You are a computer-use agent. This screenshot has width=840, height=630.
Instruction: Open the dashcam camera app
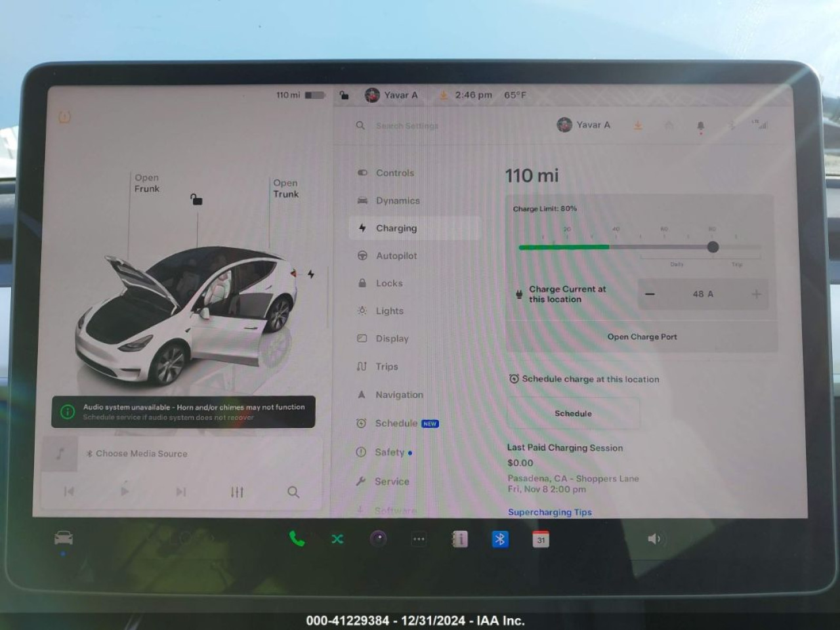click(x=378, y=539)
